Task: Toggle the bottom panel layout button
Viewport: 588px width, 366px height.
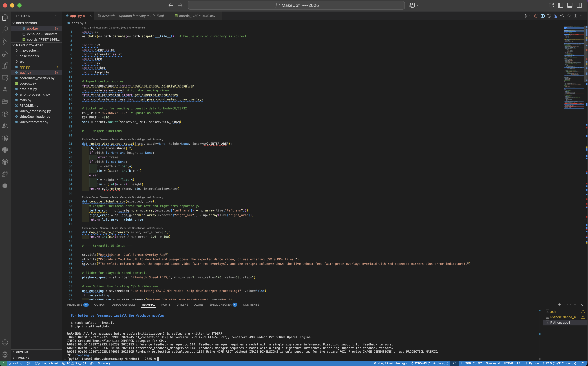Action: (570, 5)
